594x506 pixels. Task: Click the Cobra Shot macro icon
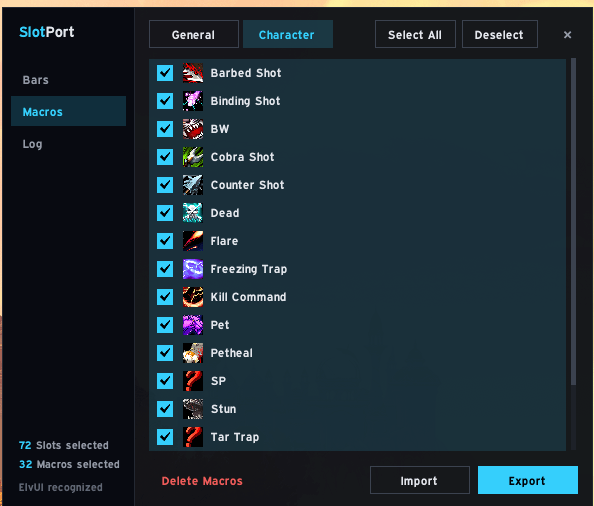coord(193,157)
